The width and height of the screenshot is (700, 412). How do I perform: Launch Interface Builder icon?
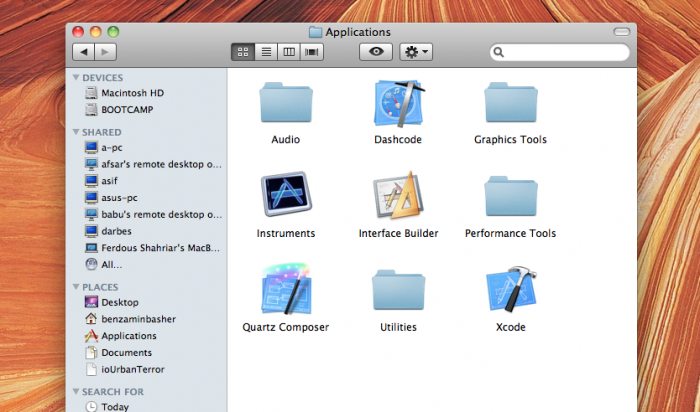[398, 196]
